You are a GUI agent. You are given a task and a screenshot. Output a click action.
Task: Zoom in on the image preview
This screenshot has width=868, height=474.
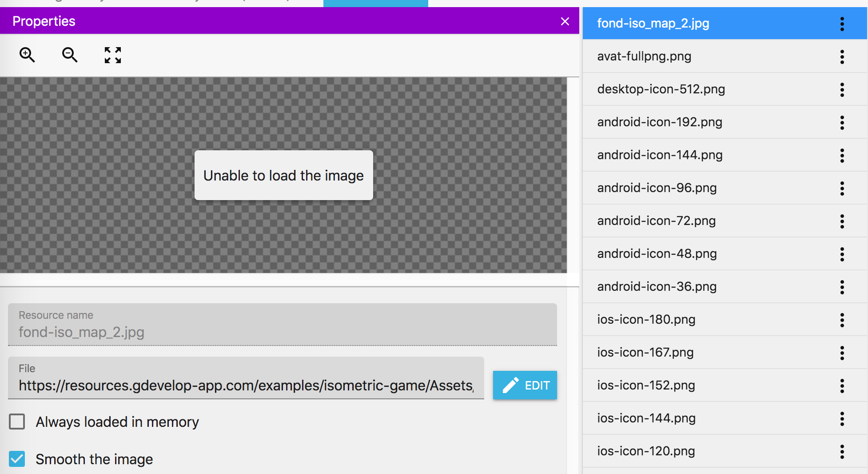[27, 55]
